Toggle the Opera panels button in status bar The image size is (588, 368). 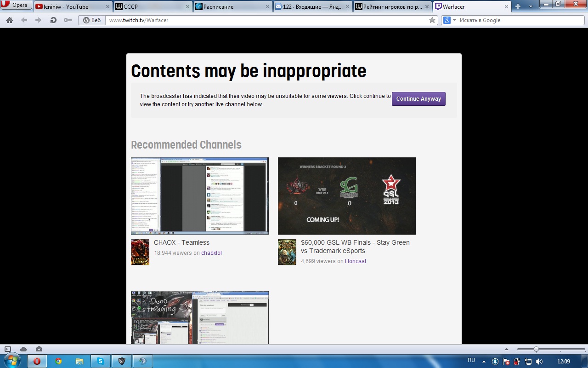pyautogui.click(x=8, y=349)
